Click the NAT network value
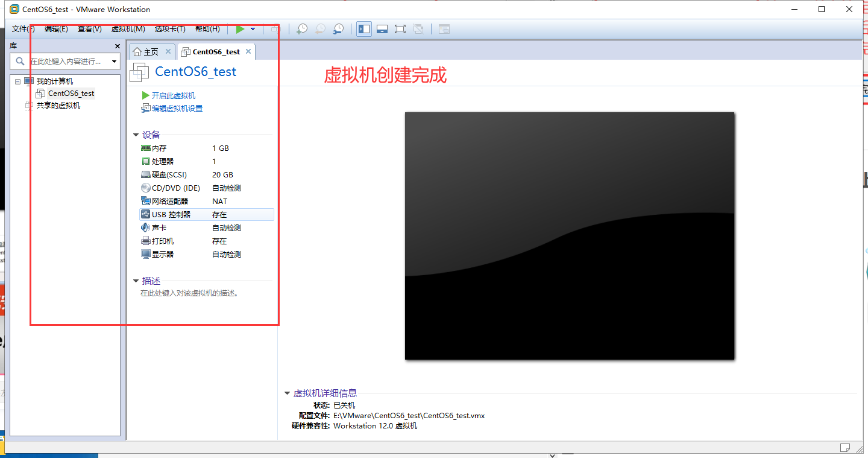The width and height of the screenshot is (868, 458). [x=219, y=202]
